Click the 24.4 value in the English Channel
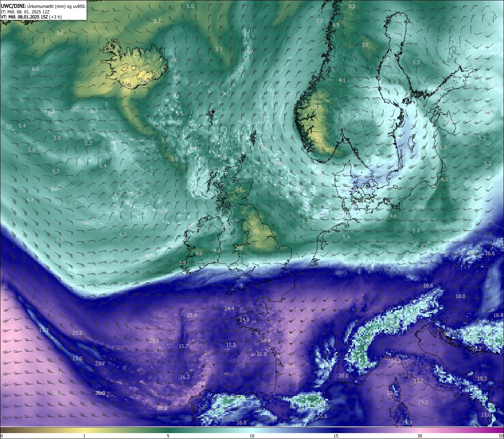This screenshot has width=504, height=439. [x=229, y=309]
